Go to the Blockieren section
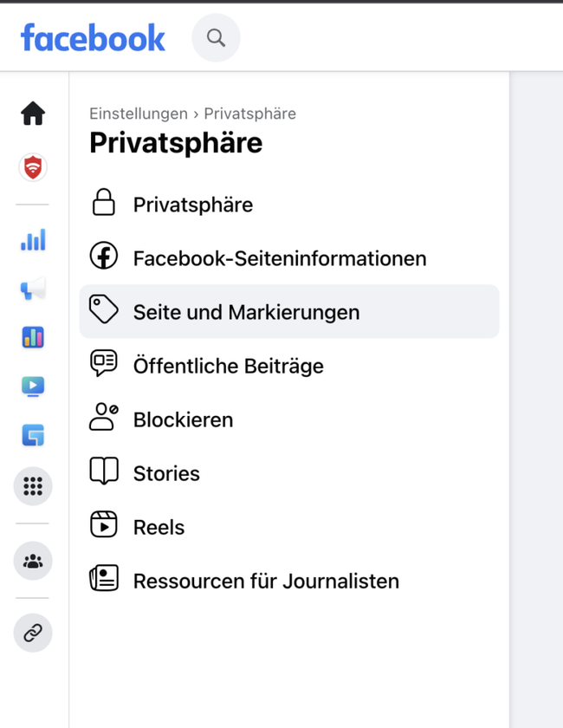Viewport: 563px width, 728px height. (183, 419)
